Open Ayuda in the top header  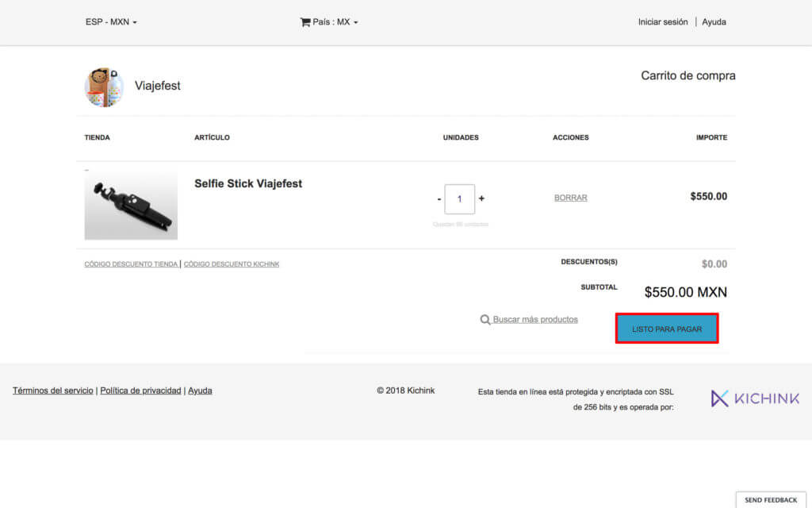[714, 21]
